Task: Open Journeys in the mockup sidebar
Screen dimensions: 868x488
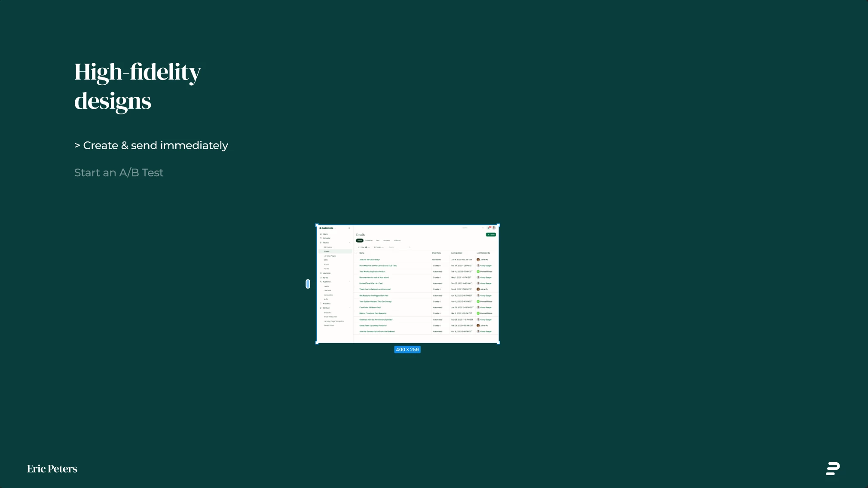Action: point(326,273)
